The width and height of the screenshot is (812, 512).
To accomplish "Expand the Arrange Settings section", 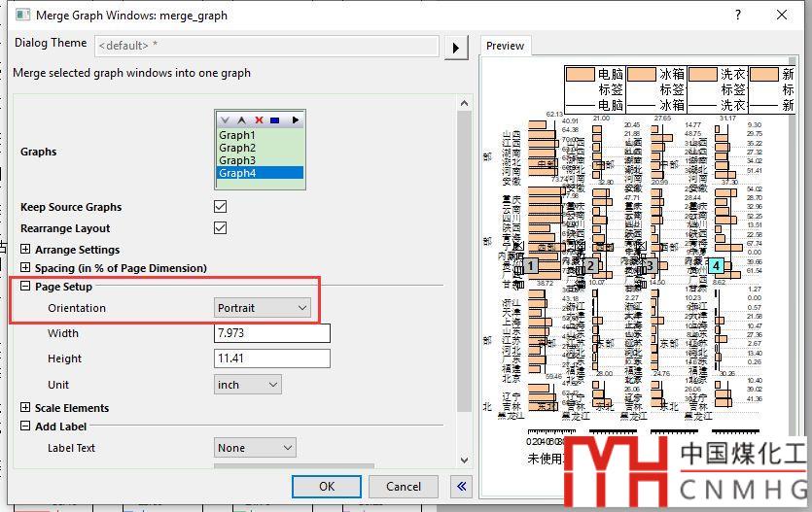I will click(25, 250).
